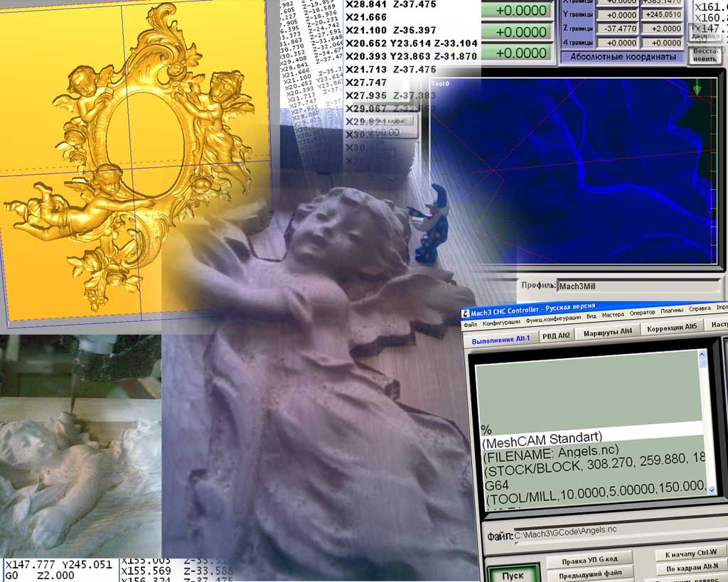728x582 pixels.
Task: Select the (STOCK/BLOCK, 308.270 G-code line
Action: pos(594,465)
